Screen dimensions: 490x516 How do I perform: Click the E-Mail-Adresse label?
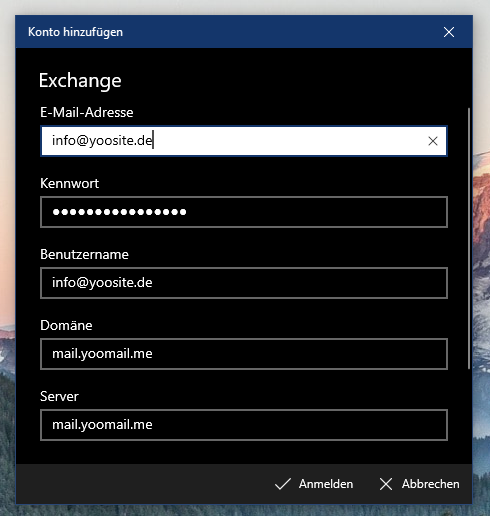[x=87, y=112]
